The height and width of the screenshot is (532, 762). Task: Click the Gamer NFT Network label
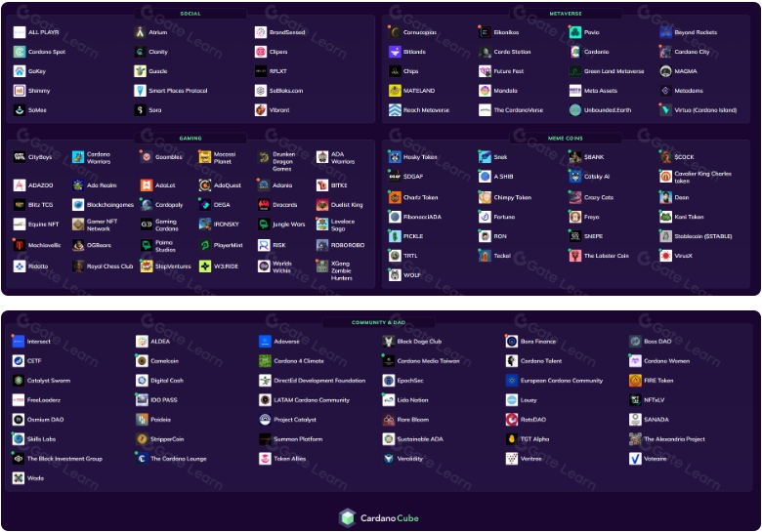pyautogui.click(x=102, y=225)
